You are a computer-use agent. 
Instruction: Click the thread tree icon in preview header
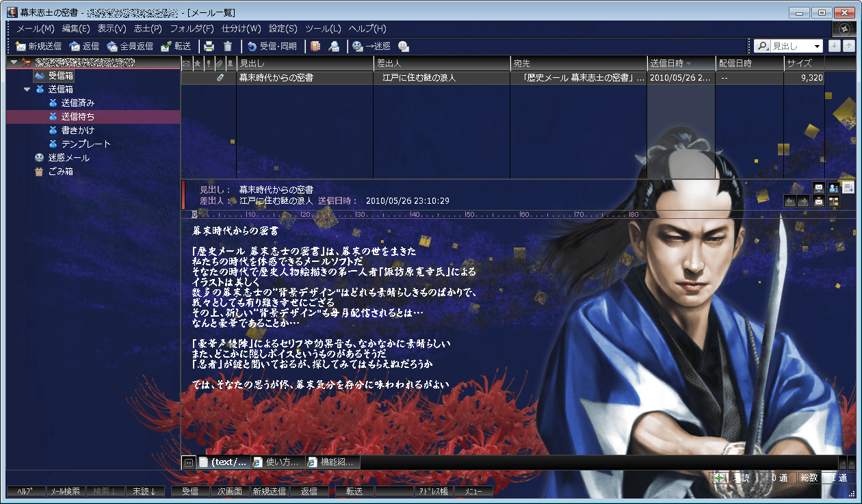click(833, 200)
